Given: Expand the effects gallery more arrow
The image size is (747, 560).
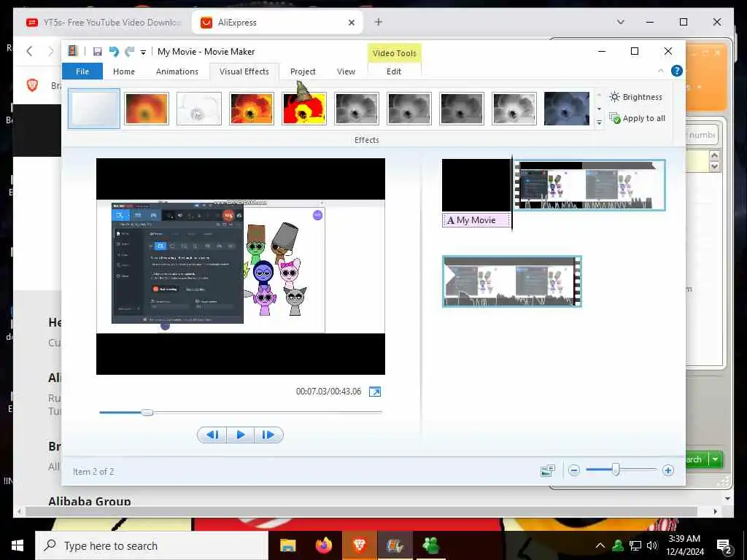Looking at the screenshot, I should (600, 122).
